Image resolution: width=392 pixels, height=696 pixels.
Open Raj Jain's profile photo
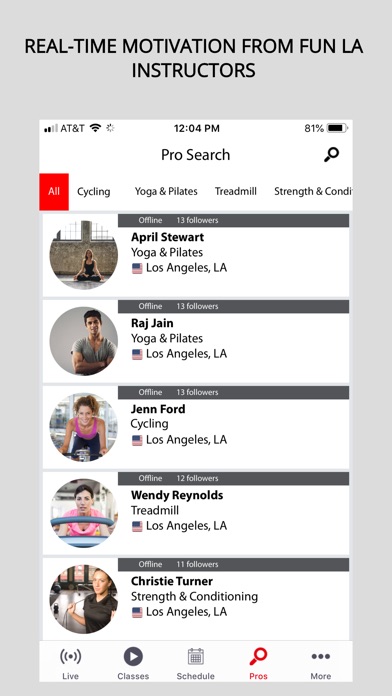(x=83, y=341)
